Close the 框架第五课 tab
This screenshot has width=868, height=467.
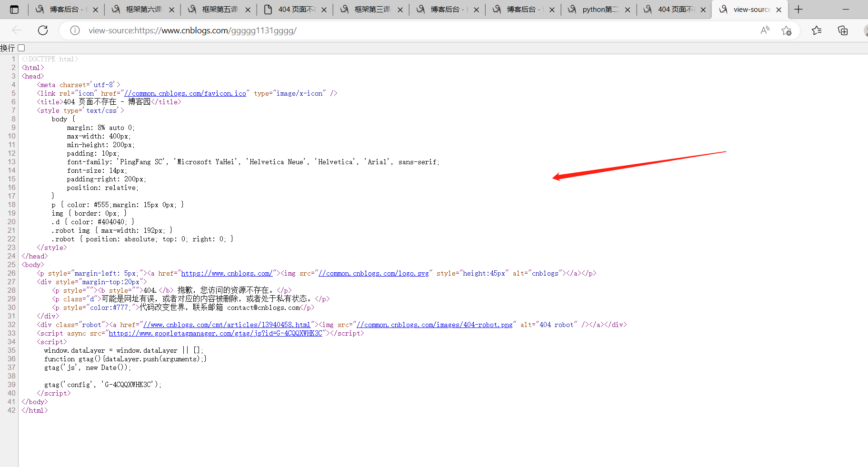click(248, 10)
